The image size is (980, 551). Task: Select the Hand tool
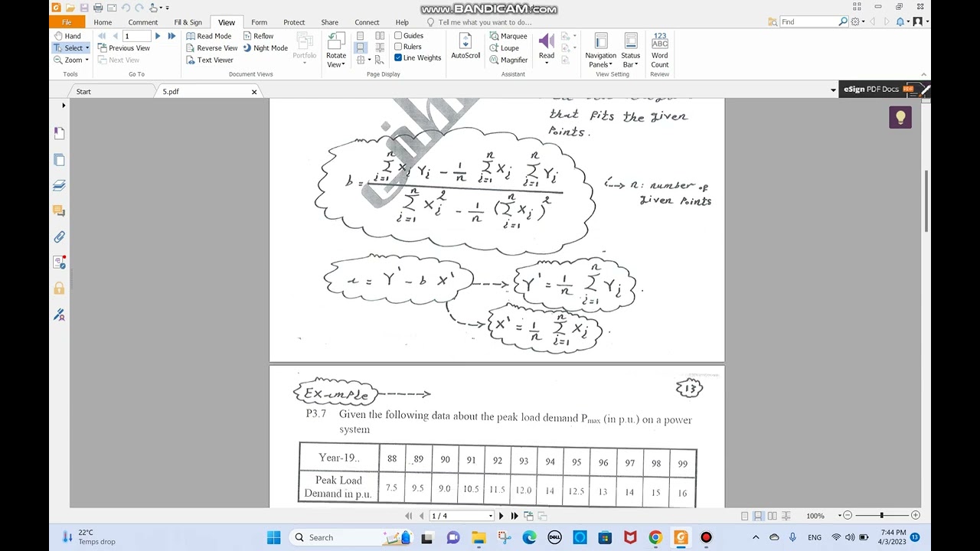67,36
